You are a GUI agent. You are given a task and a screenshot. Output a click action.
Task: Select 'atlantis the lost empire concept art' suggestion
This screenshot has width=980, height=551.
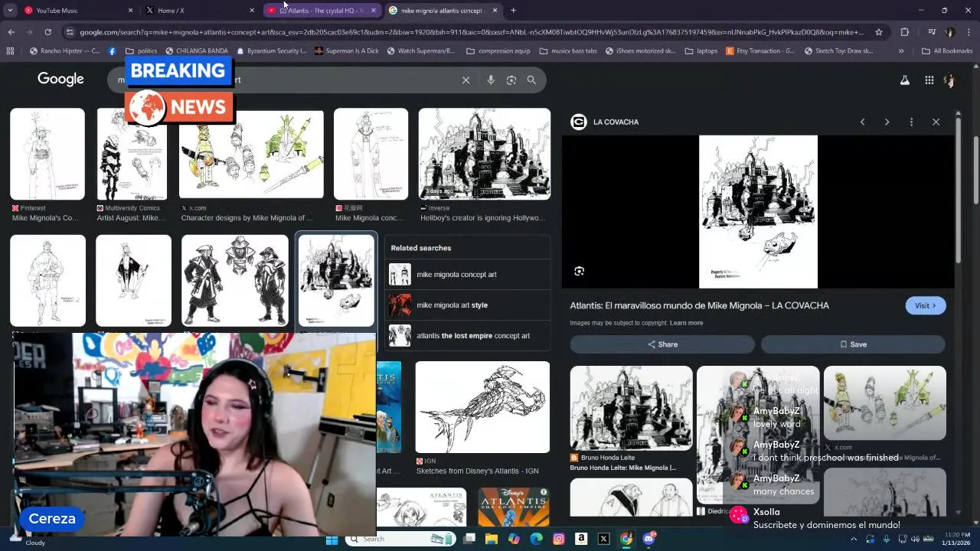[x=468, y=336]
